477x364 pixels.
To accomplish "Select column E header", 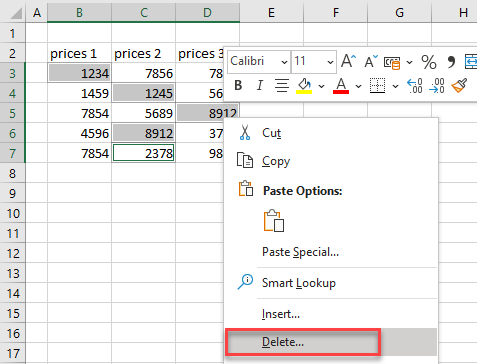I will 271,13.
